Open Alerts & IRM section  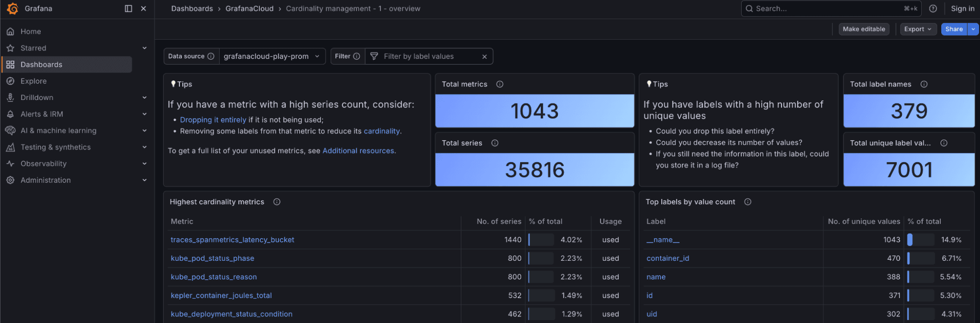42,114
